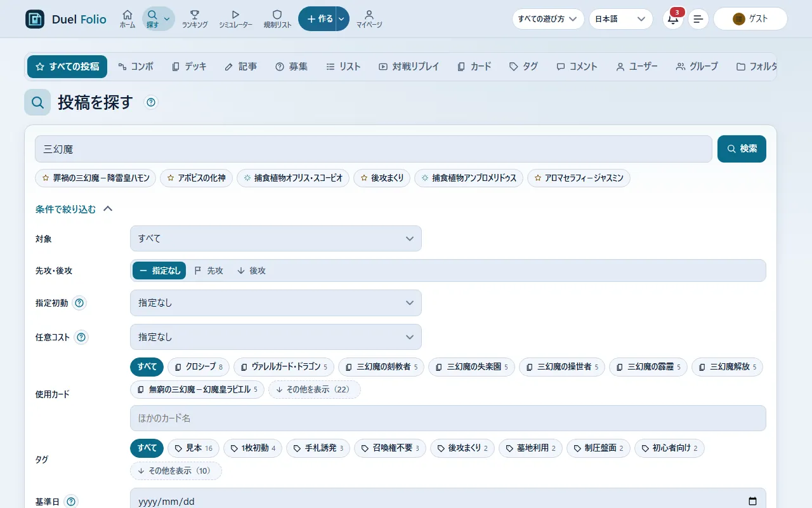Select suggestion 罪禍の三幻魔－降雷皇ハモン

pyautogui.click(x=96, y=178)
